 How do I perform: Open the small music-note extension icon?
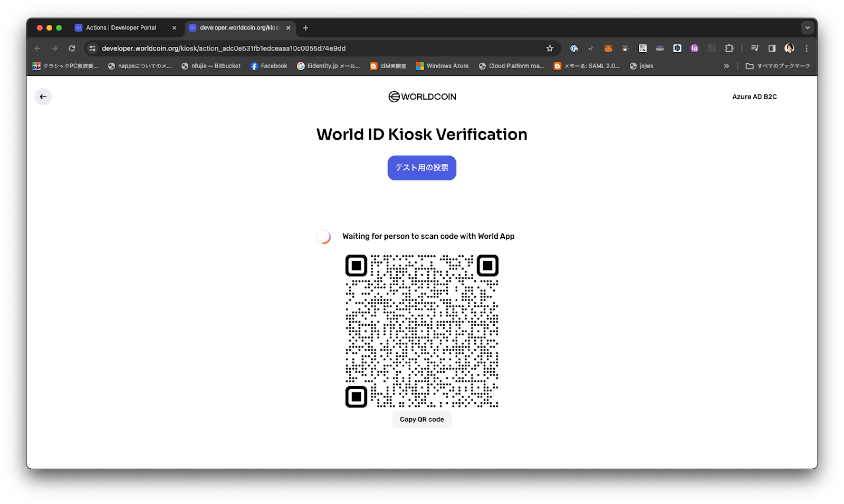[x=591, y=49]
